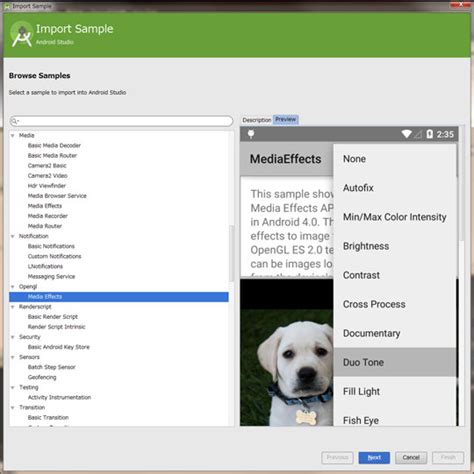Image resolution: width=474 pixels, height=474 pixels.
Task: Switch to the Preview tab
Action: tap(286, 119)
